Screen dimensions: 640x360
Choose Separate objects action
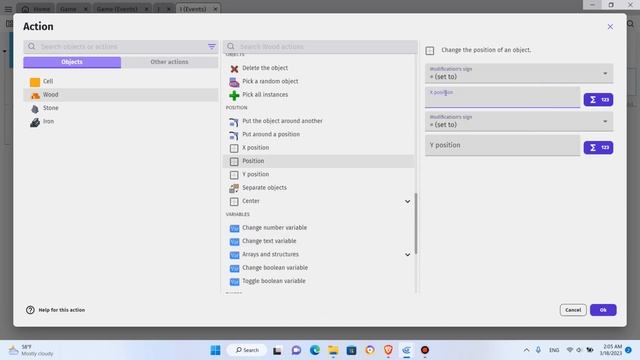click(319, 188)
